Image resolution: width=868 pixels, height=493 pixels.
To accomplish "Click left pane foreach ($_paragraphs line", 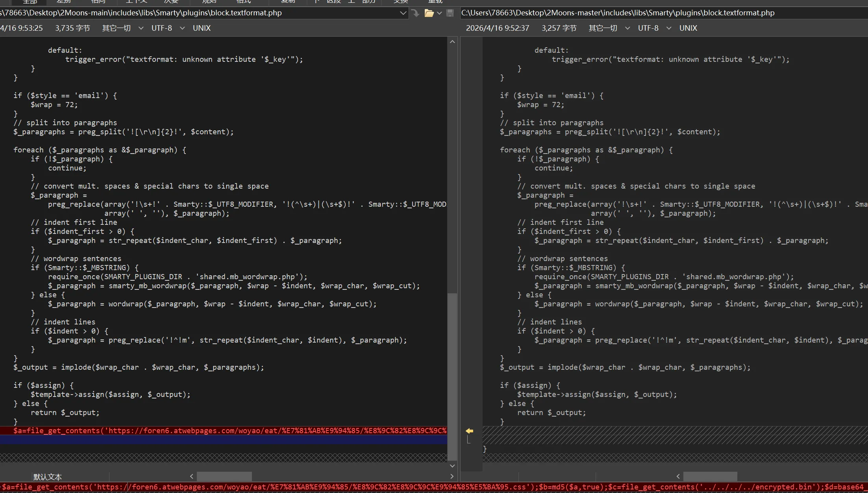I will pyautogui.click(x=100, y=150).
